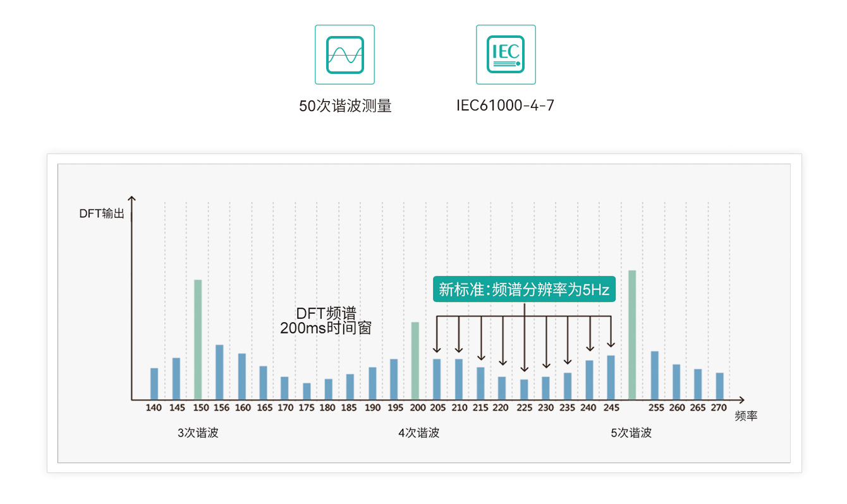Select the IEC61000-4-7 label text
The height and width of the screenshot is (504, 847).
[505, 105]
